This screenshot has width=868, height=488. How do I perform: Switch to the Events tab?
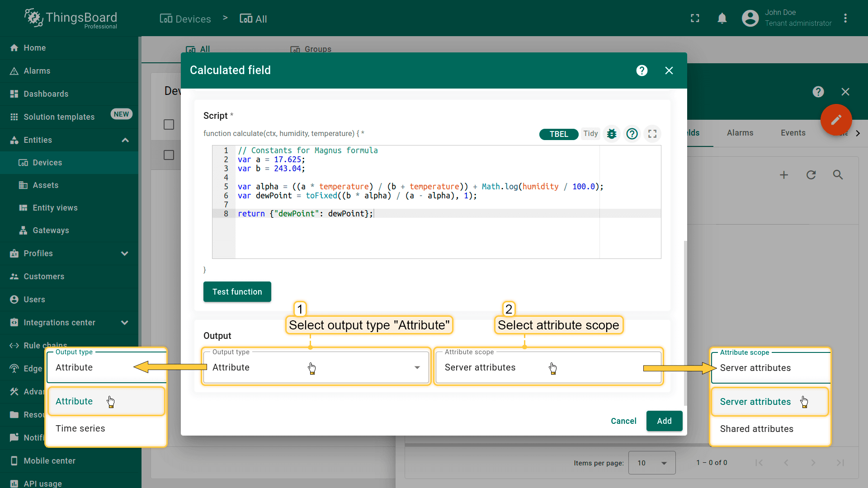pos(793,133)
